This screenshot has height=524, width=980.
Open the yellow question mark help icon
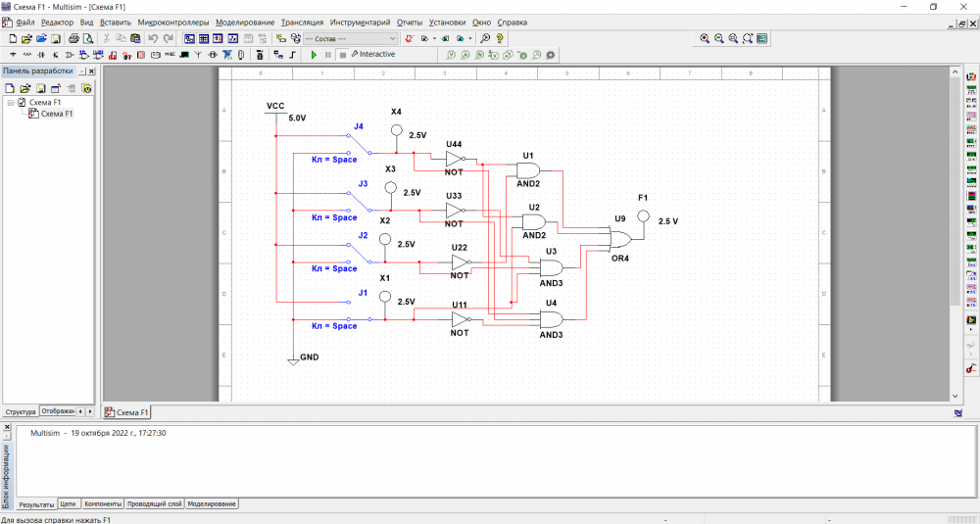click(500, 38)
